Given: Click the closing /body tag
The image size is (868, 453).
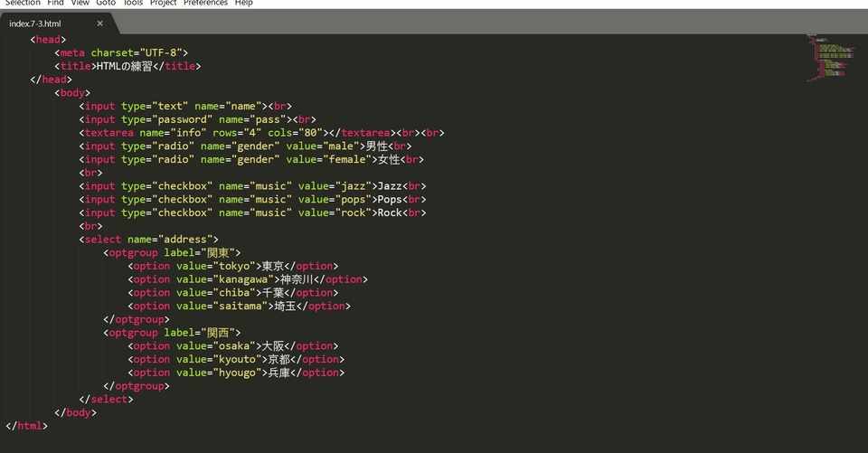Looking at the screenshot, I should (x=75, y=412).
